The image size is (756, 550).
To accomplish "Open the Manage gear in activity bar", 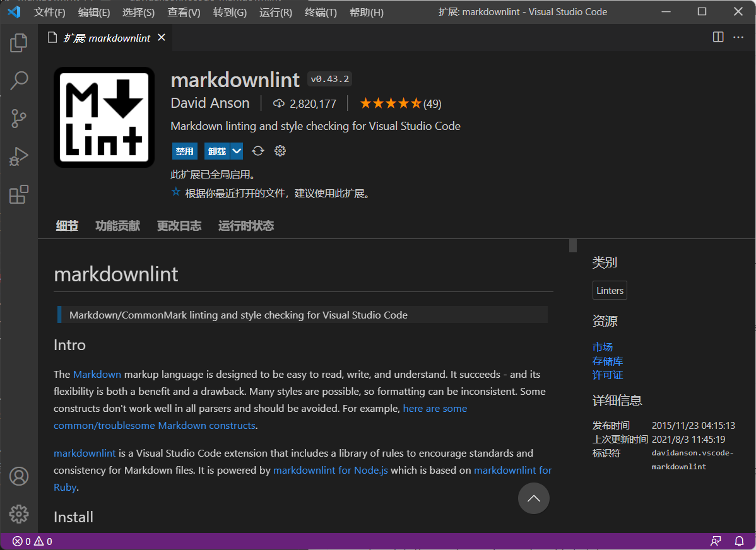I will pos(19,514).
